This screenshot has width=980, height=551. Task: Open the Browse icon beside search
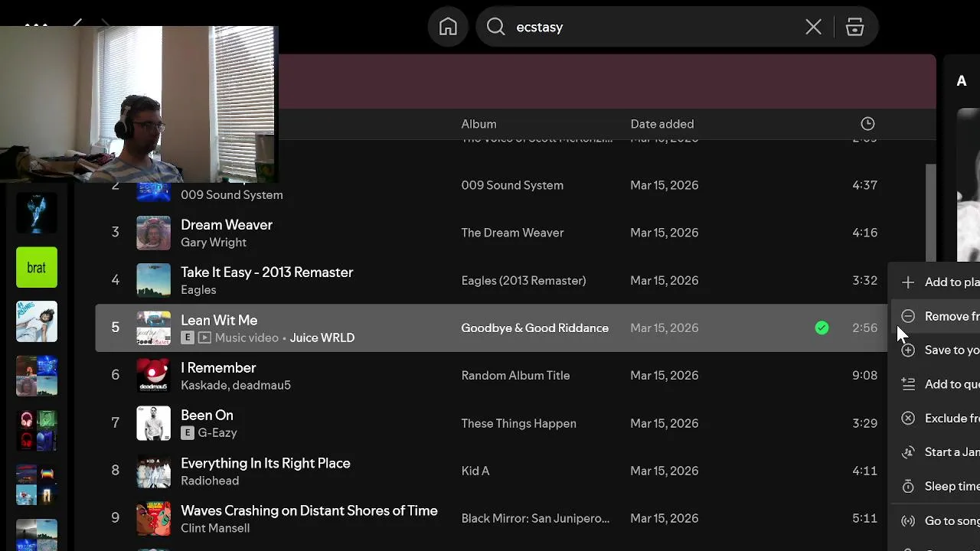pos(854,28)
